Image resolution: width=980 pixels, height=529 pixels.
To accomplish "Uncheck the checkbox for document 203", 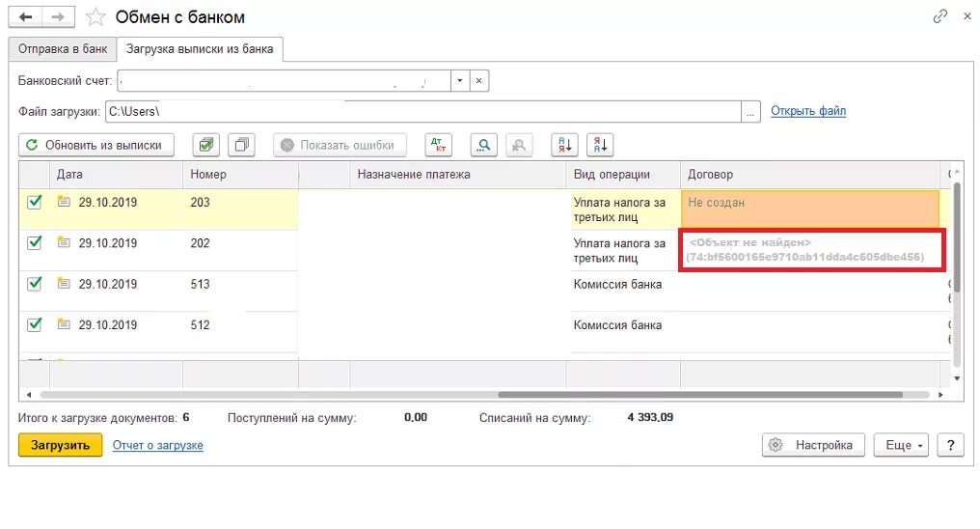I will point(35,202).
